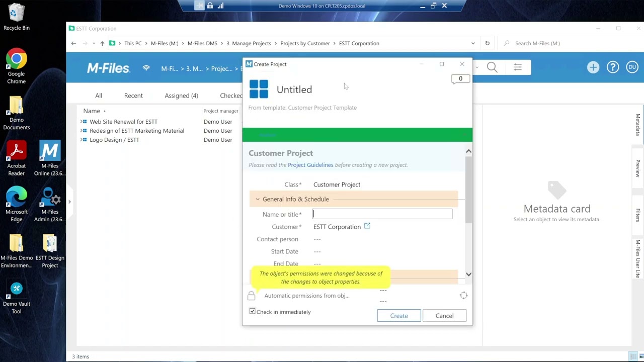Open the search filter sliders icon

518,67
